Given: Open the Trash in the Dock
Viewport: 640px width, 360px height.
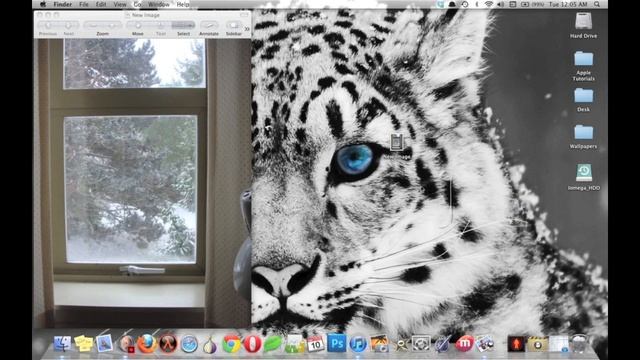Looking at the screenshot, I should (579, 344).
